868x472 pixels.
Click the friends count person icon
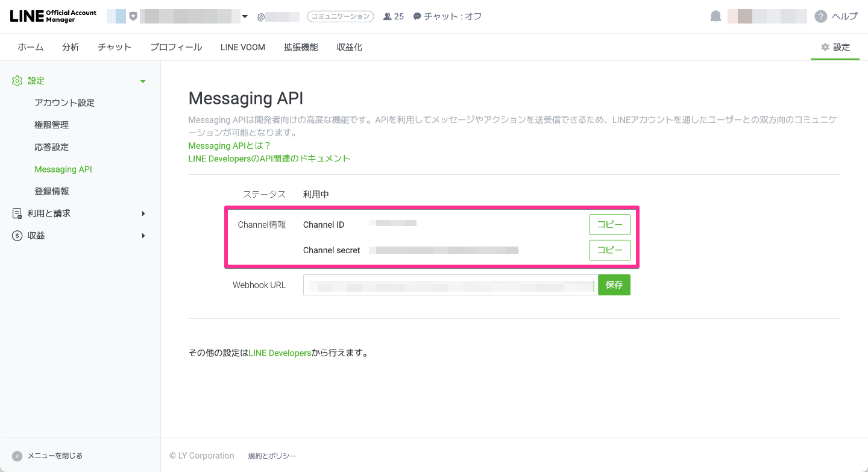[x=388, y=17]
